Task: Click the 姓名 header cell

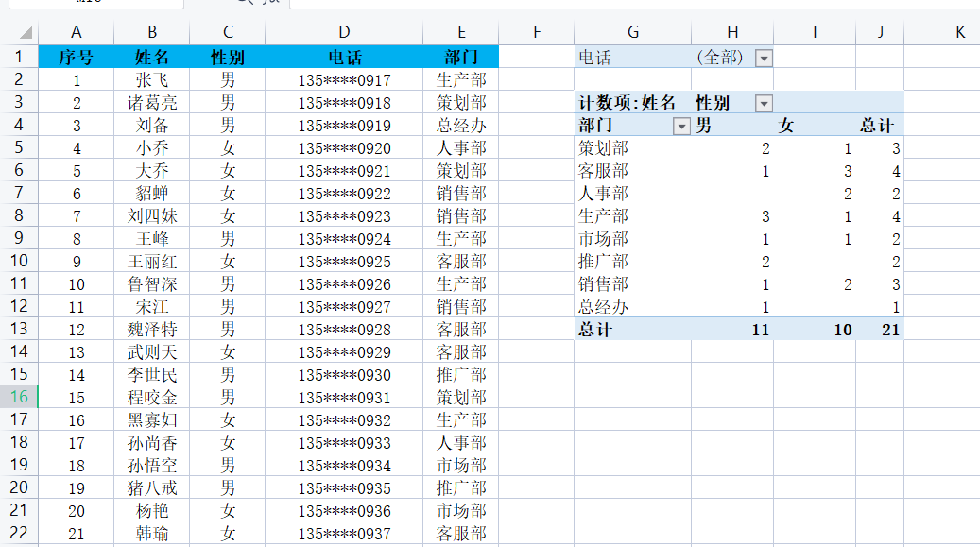Action: click(x=152, y=58)
